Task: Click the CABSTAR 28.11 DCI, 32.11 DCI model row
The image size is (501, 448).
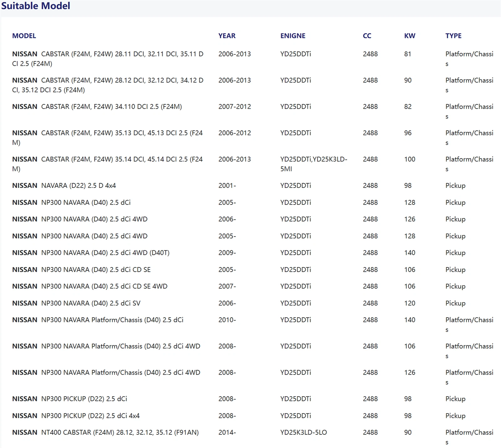Action: tap(108, 59)
